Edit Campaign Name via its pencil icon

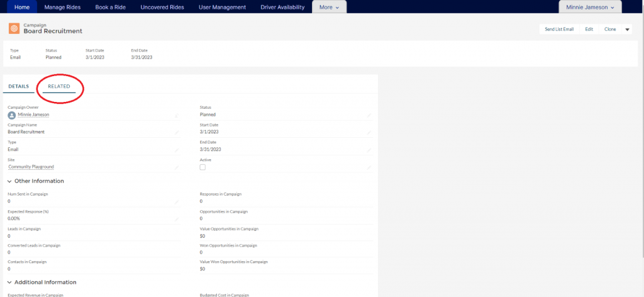coord(177,132)
